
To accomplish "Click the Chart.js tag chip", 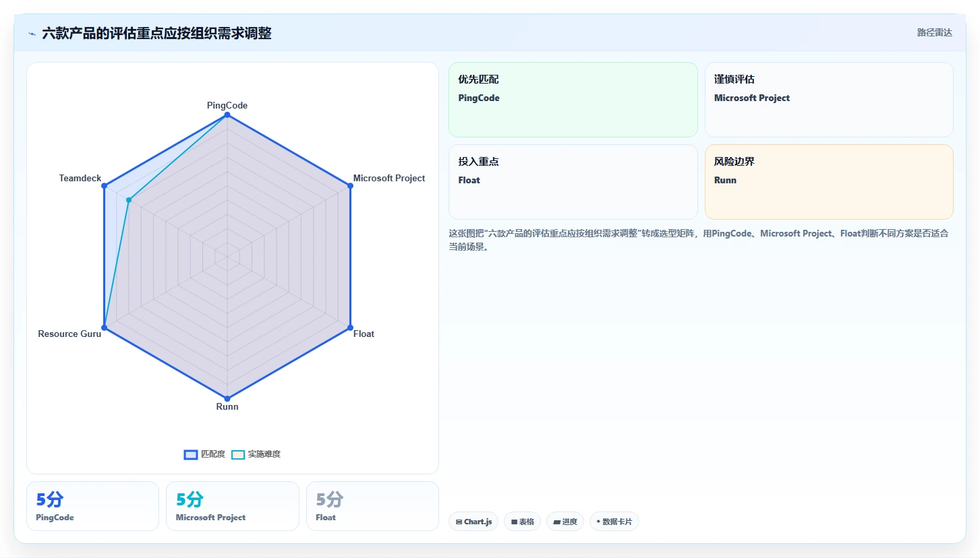I will coord(473,522).
